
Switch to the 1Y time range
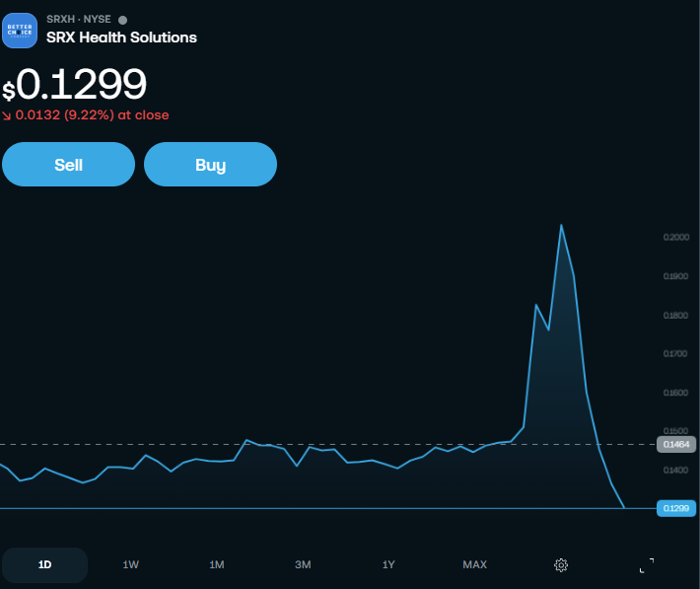pyautogui.click(x=388, y=565)
